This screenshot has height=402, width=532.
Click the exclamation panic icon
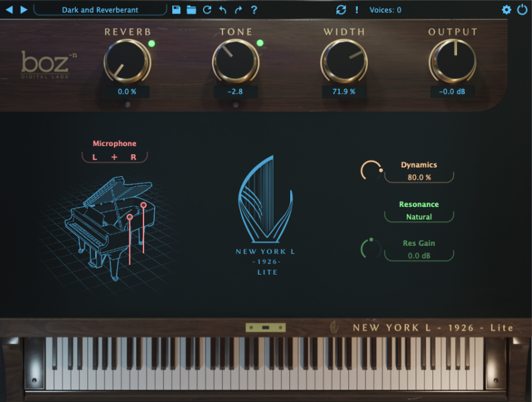pos(356,9)
